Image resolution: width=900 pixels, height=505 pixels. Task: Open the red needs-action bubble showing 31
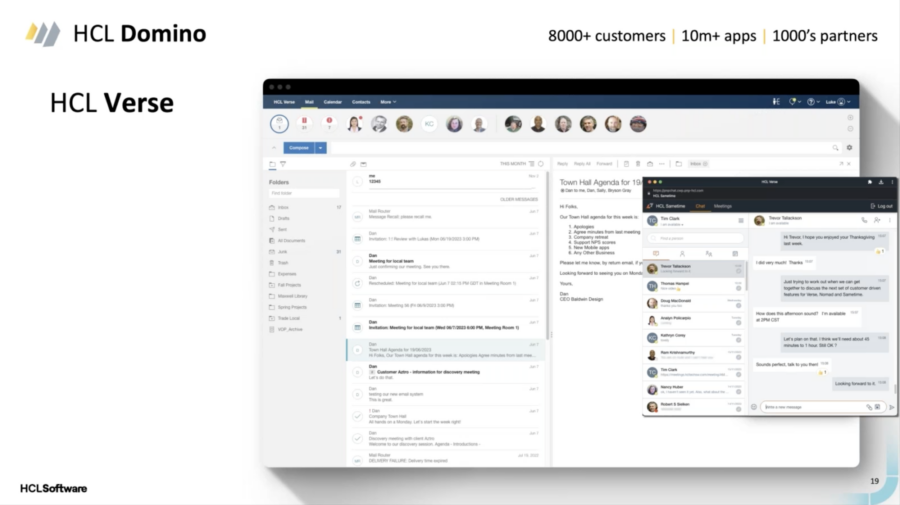point(304,123)
